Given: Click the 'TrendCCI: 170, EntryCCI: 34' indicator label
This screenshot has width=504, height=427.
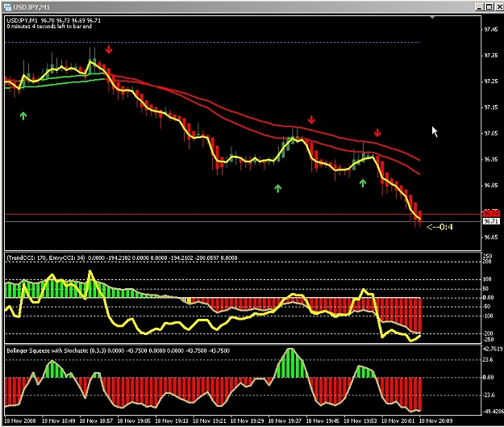Looking at the screenshot, I should click(x=46, y=258).
